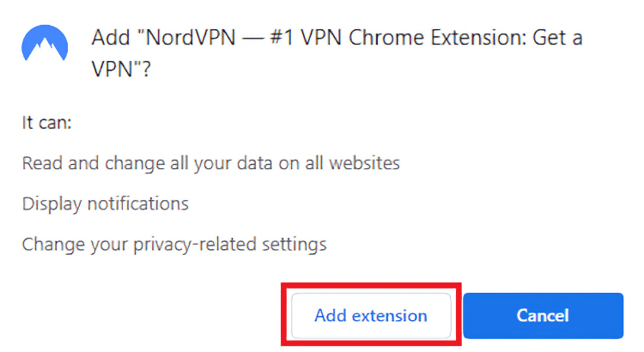This screenshot has width=644, height=352.
Task: Select the dialog title starting with Add "NordVPN
Action: (x=337, y=53)
